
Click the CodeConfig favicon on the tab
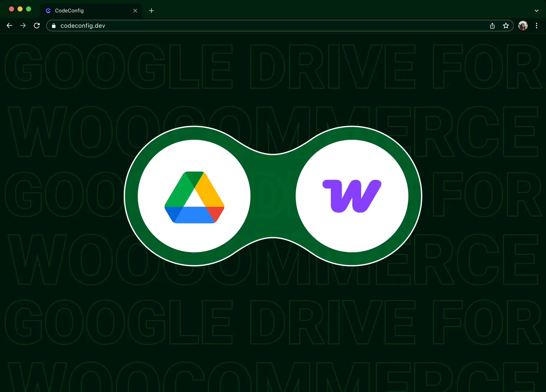[48, 11]
